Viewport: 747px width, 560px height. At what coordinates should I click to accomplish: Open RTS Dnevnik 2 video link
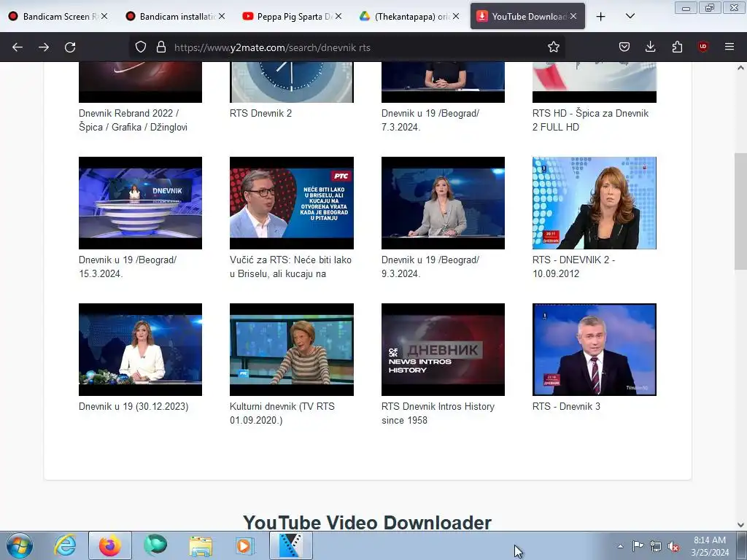(260, 113)
